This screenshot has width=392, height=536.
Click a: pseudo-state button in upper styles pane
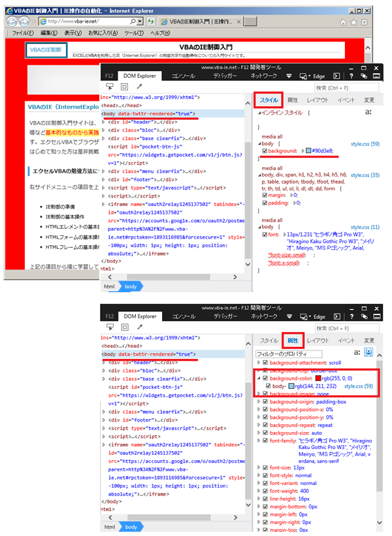tap(368, 112)
